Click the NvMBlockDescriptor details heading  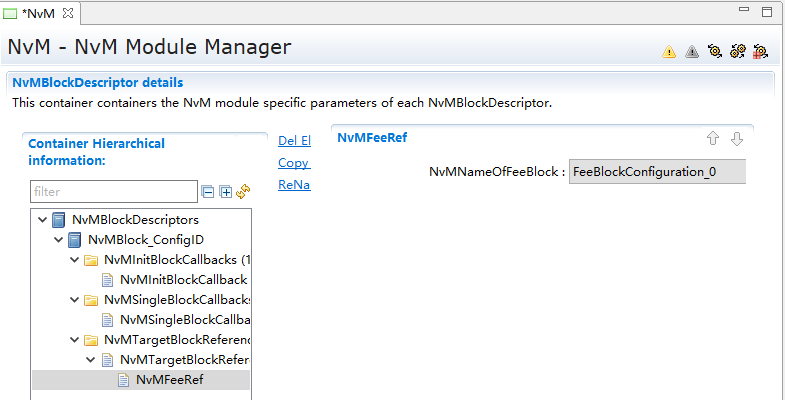tap(98, 83)
